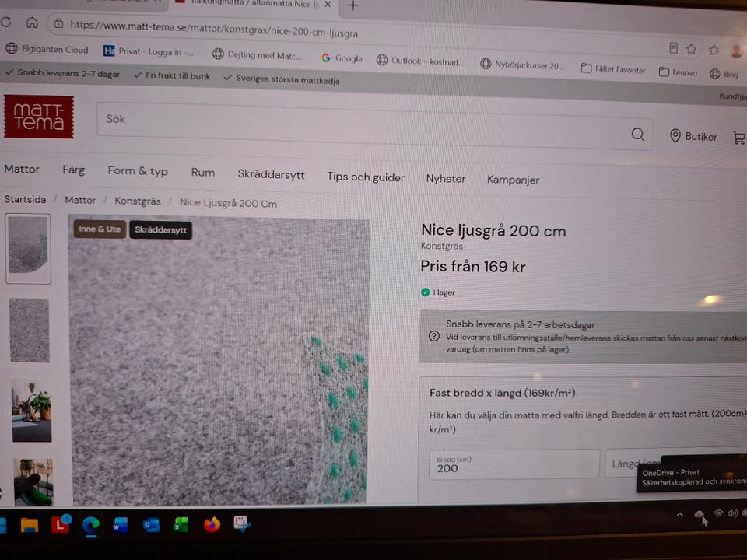The height and width of the screenshot is (560, 747).
Task: Click the site info lock icon
Action: [58, 23]
